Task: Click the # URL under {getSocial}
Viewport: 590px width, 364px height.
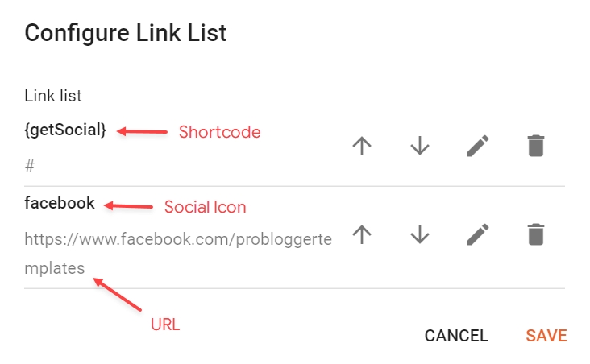Action: (x=30, y=165)
